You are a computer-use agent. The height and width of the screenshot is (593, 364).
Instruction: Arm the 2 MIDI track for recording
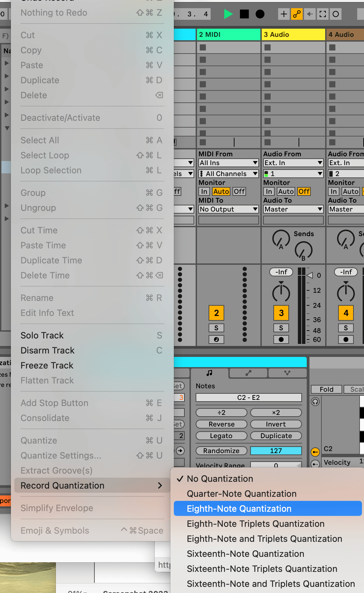pos(216,339)
